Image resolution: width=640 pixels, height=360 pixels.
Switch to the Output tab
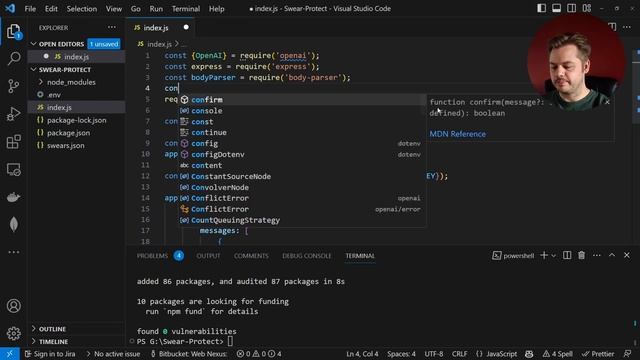pos(208,256)
